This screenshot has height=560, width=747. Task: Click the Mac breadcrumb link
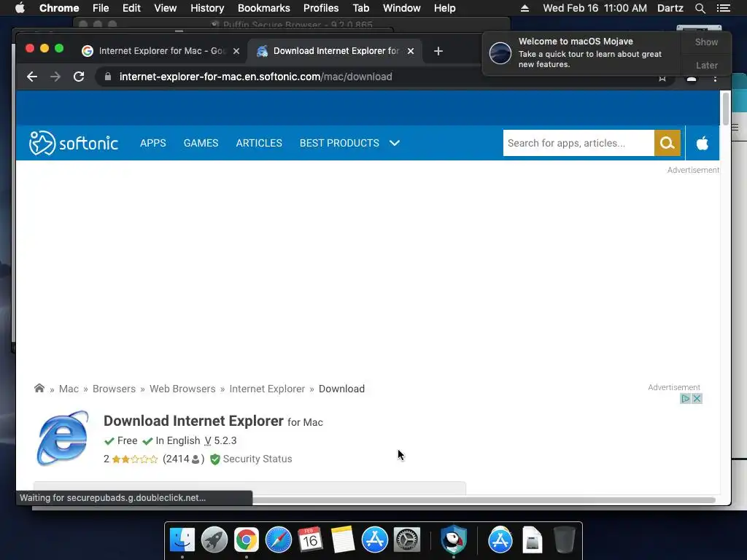click(x=69, y=389)
